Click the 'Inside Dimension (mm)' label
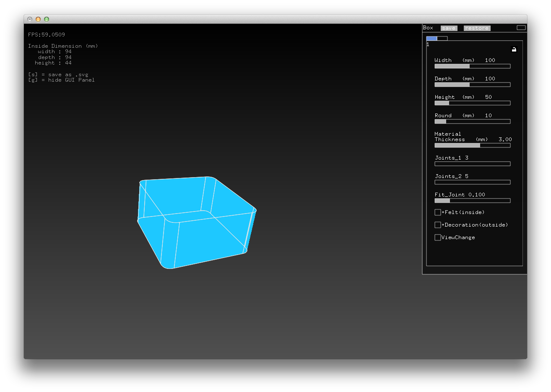The image size is (551, 392). [x=63, y=46]
